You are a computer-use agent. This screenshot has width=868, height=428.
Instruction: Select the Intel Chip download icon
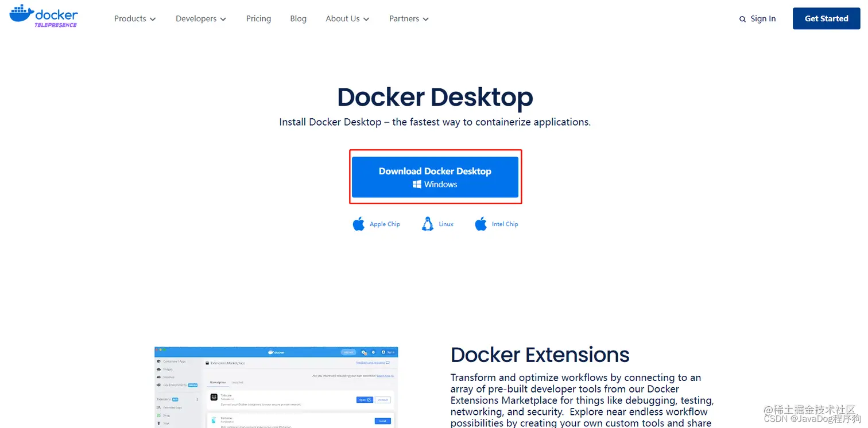tap(481, 224)
